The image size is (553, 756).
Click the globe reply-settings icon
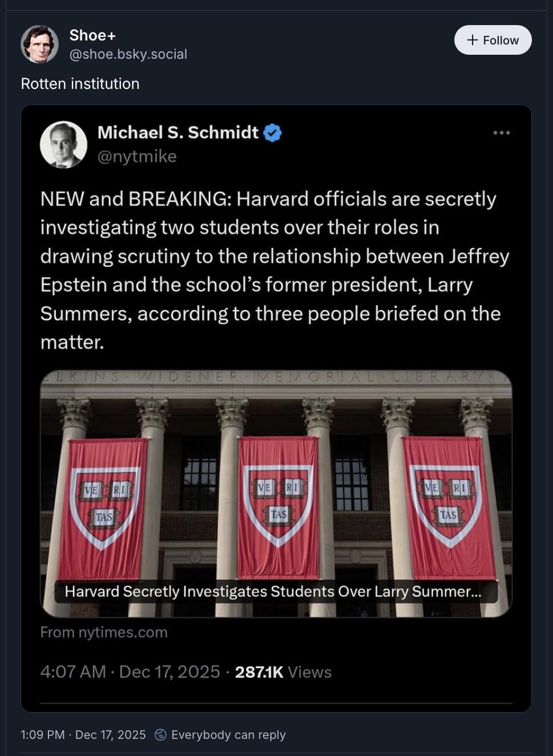coord(161,735)
